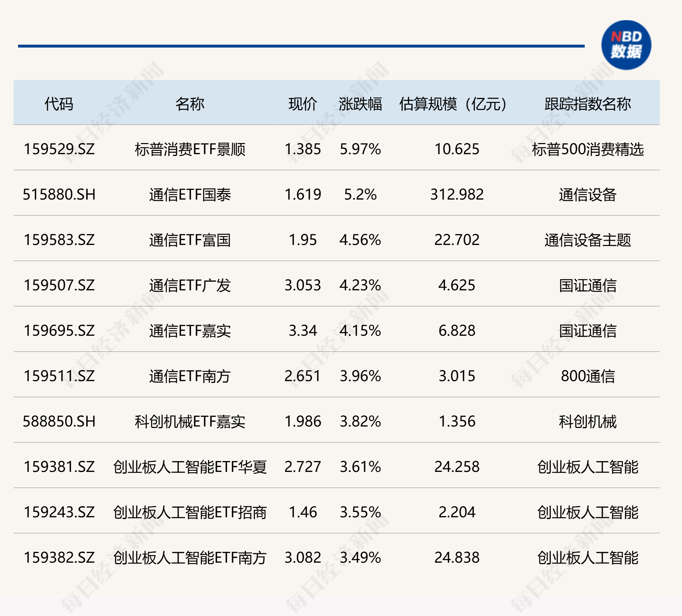682x616 pixels.
Task: Click the scale value 22.702
Action: [x=457, y=240]
